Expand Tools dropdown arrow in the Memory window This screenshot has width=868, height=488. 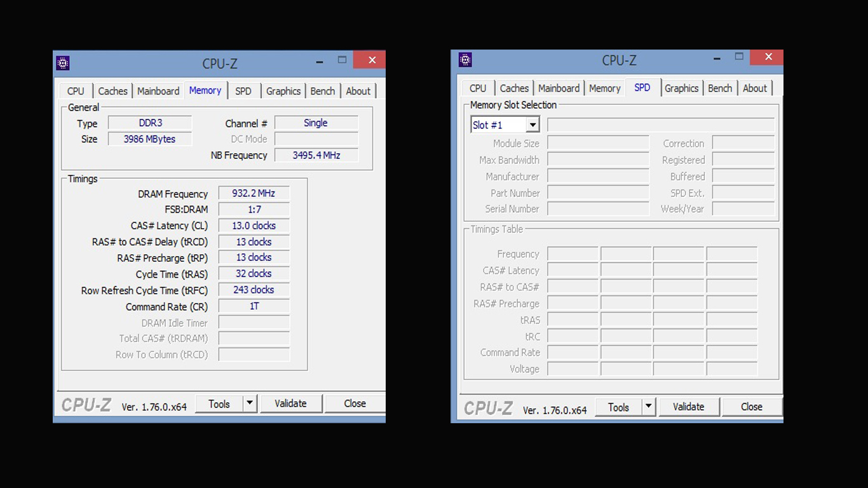coord(250,403)
